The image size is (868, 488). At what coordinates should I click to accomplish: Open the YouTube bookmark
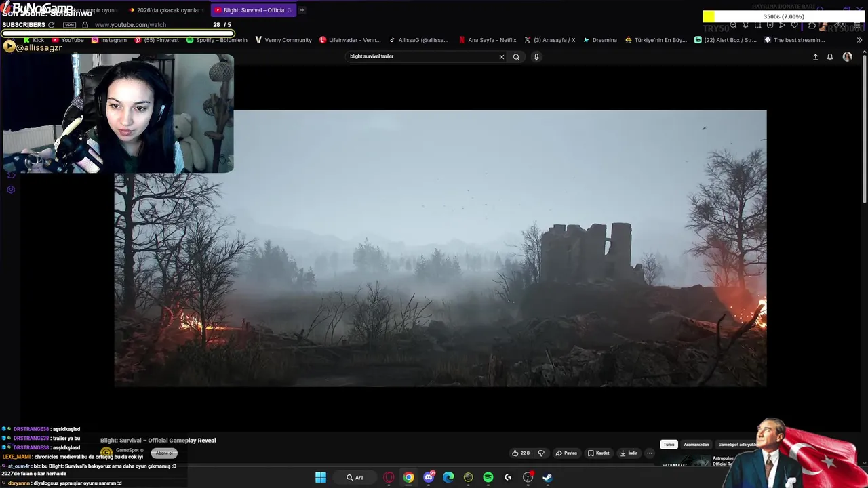coord(68,40)
